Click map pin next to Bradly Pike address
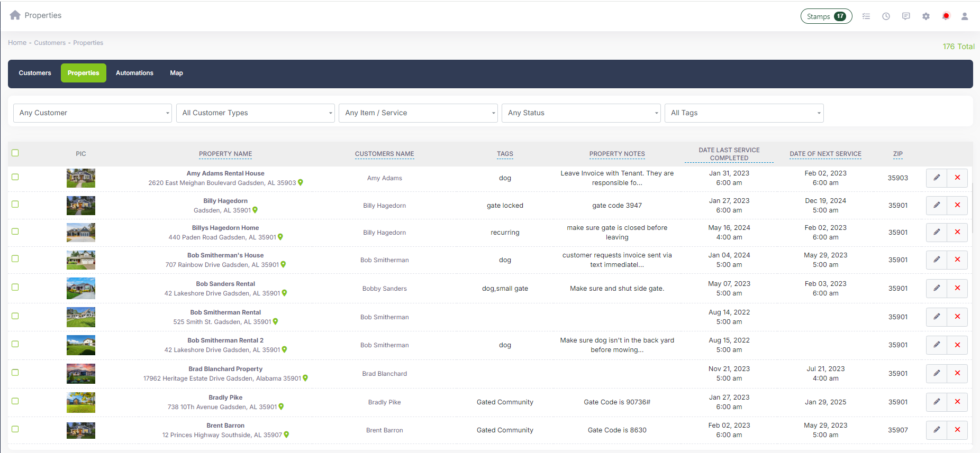 coord(281,407)
